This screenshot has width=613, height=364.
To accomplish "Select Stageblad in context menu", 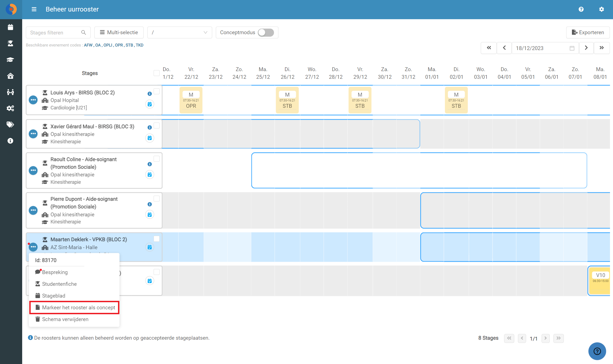I will coord(50,296).
